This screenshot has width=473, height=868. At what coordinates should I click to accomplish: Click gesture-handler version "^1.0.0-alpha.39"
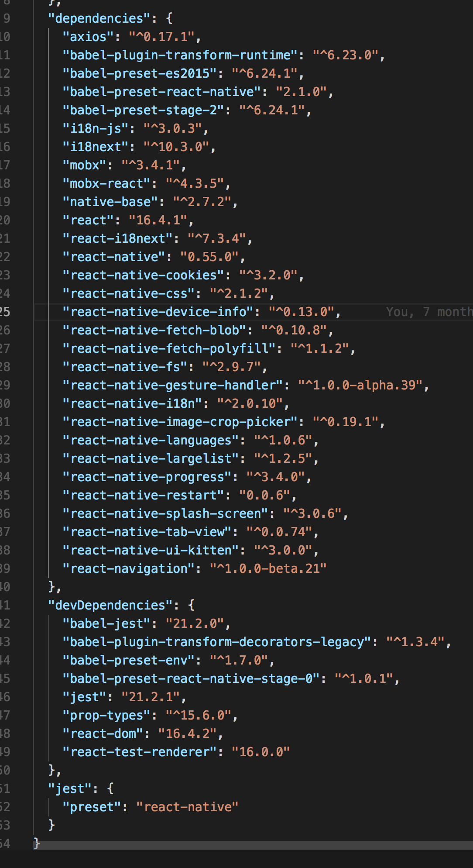(360, 385)
